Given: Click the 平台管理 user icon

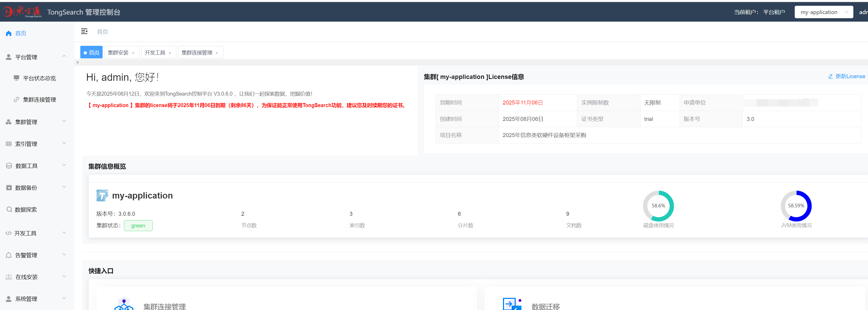Looking at the screenshot, I should coord(9,57).
